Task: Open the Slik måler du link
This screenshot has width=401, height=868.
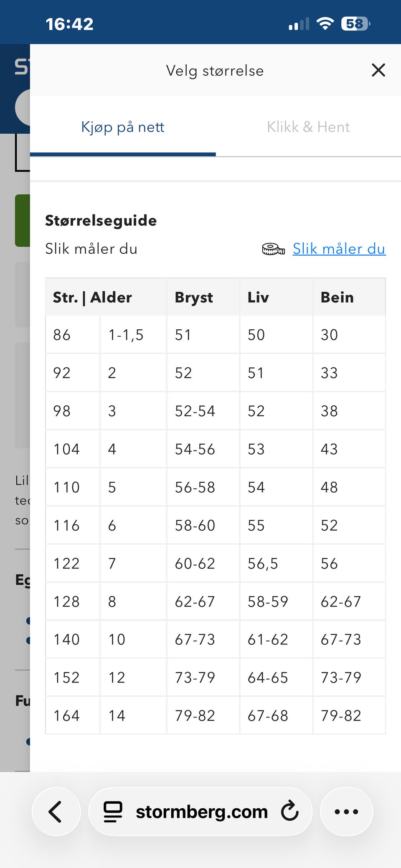Action: [x=339, y=249]
